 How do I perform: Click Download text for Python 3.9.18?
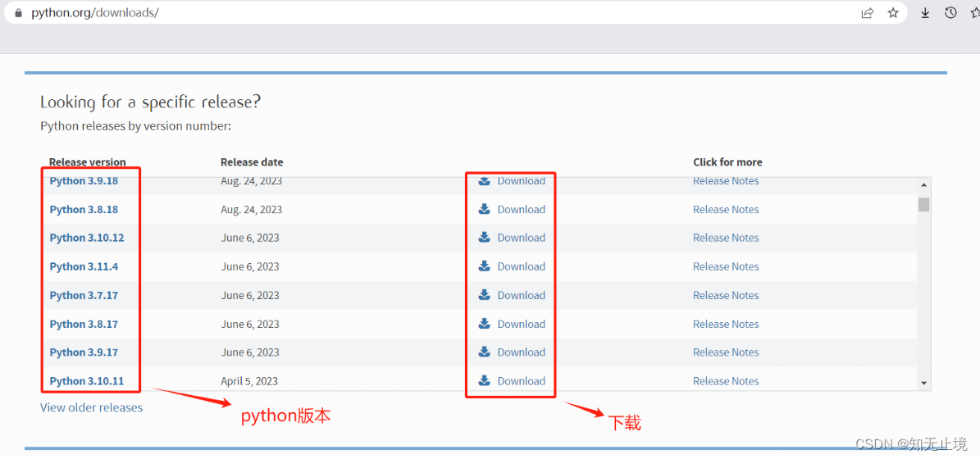[522, 181]
